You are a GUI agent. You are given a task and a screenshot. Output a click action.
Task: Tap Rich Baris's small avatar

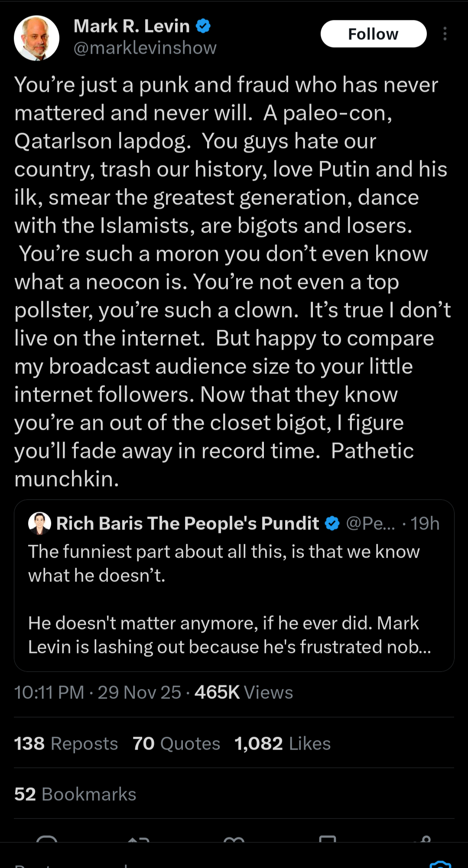pos(39,523)
